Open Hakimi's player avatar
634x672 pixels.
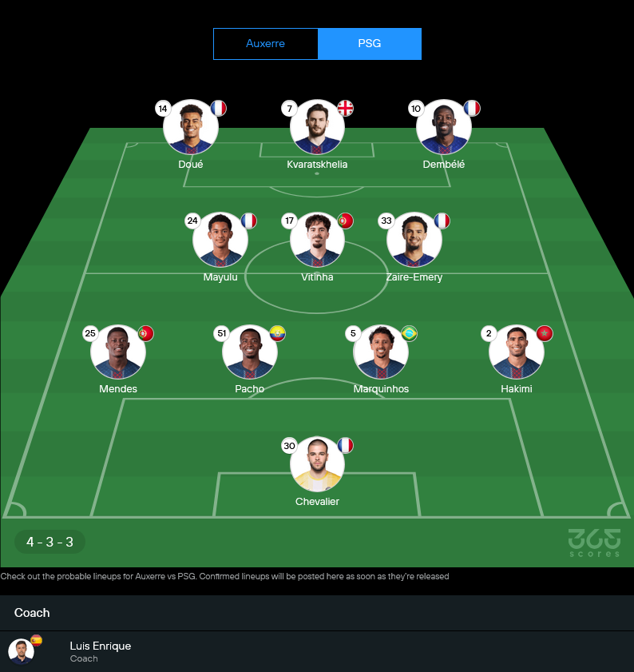pos(517,352)
